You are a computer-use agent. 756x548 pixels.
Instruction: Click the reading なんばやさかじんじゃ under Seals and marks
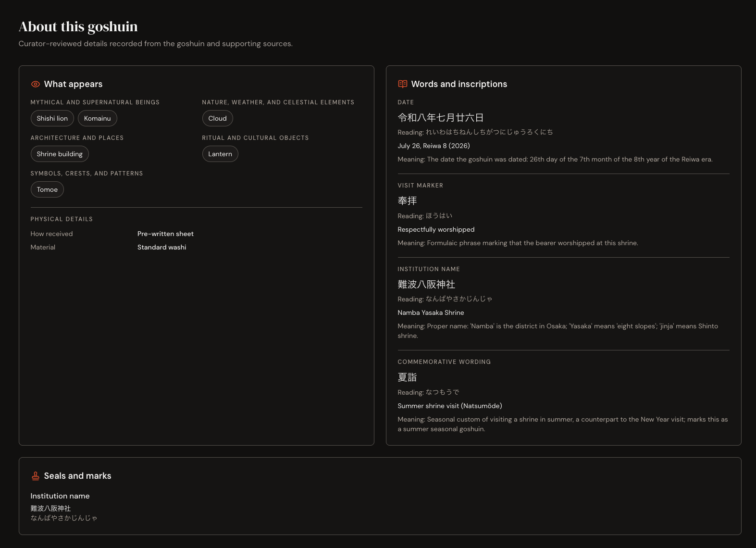click(64, 518)
